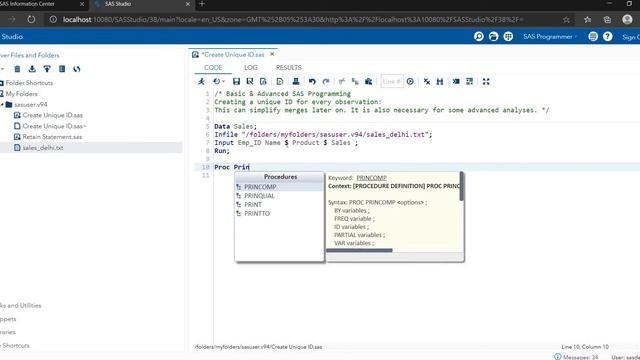Open Create Unique ID.sas~ backup file
The width and height of the screenshot is (640, 360).
tap(54, 126)
